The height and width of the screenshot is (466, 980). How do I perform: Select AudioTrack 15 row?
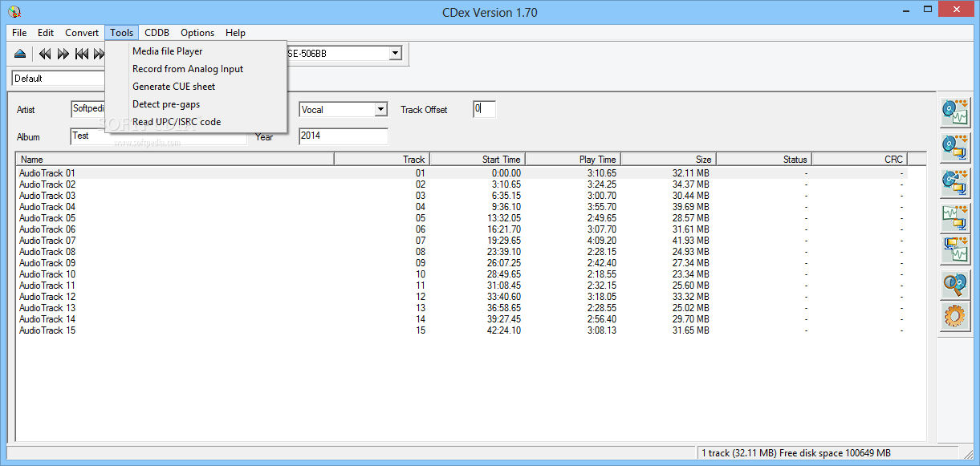tap(471, 330)
